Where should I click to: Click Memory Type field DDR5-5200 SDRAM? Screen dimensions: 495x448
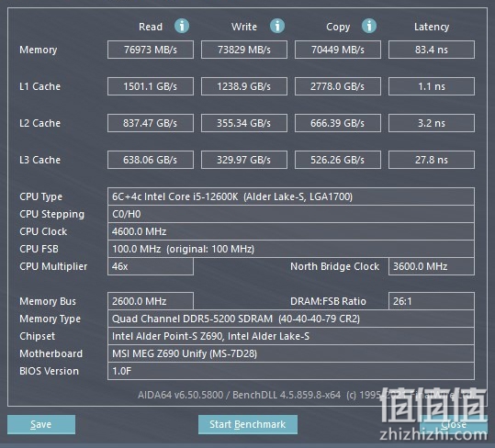tap(291, 319)
